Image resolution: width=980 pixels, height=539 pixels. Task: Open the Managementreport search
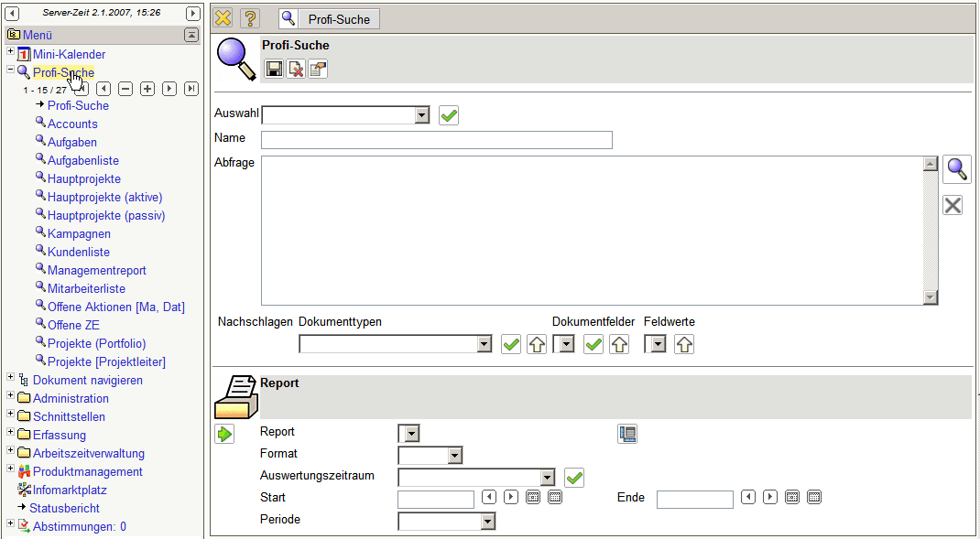pyautogui.click(x=97, y=271)
